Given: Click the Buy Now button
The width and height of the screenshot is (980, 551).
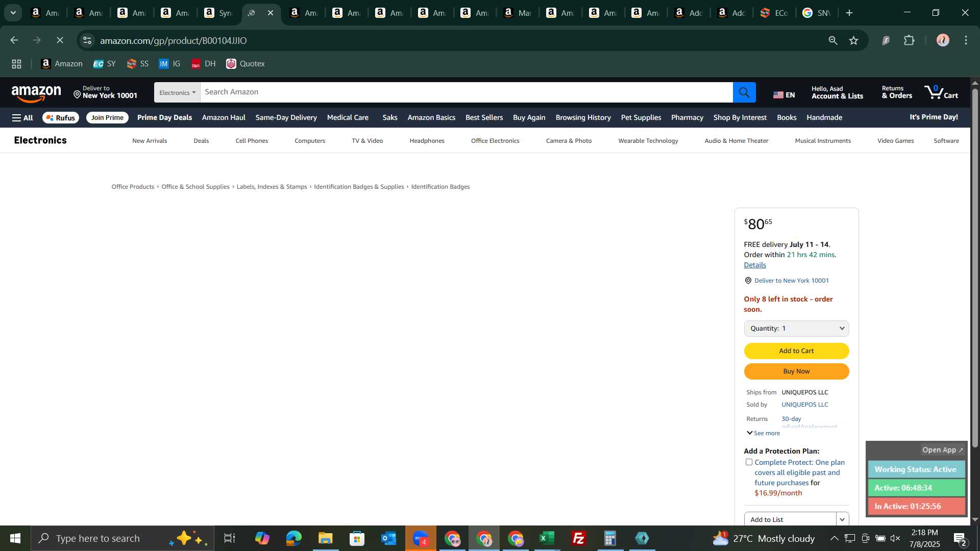Looking at the screenshot, I should [x=796, y=371].
